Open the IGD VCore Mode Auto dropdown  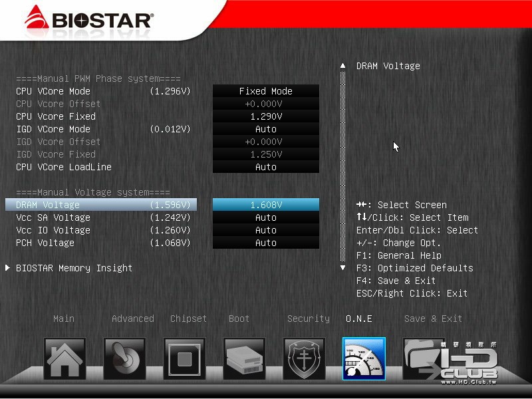(265, 129)
